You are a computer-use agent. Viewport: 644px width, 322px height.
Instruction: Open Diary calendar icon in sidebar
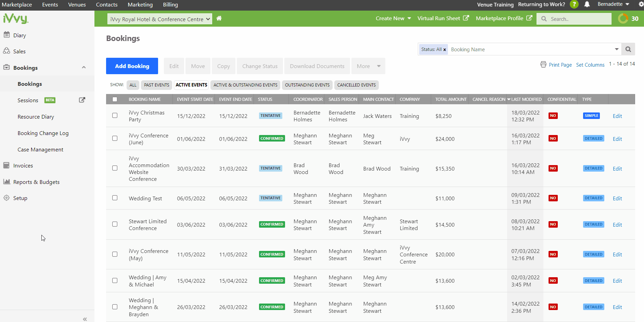pos(7,35)
